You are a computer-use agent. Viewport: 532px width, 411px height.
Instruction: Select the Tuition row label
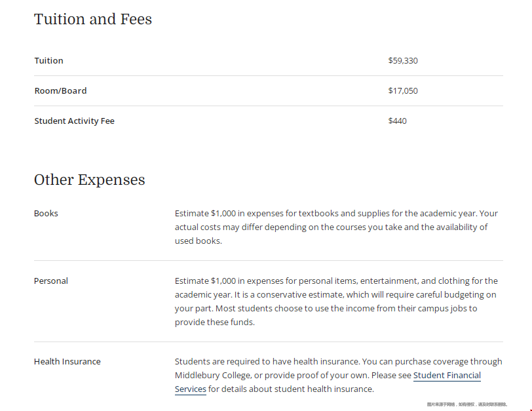49,61
